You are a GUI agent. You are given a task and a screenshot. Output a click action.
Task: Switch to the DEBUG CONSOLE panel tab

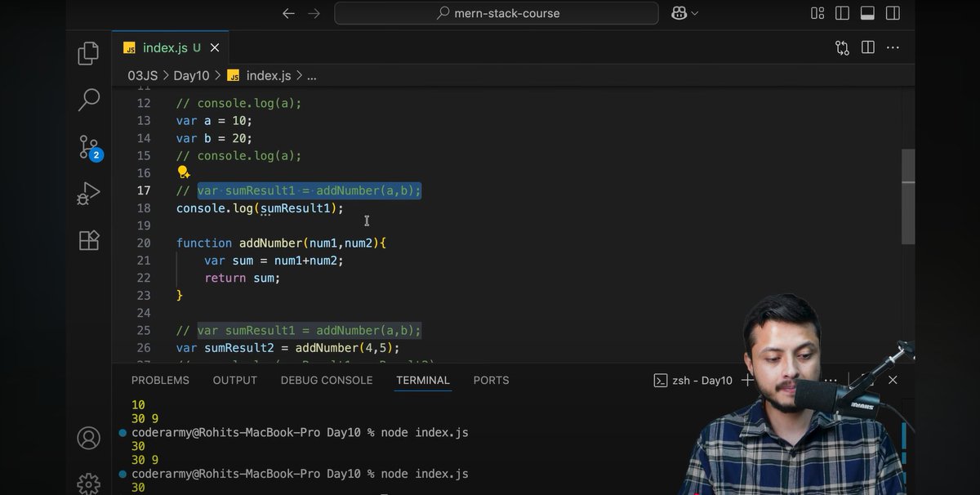click(327, 381)
